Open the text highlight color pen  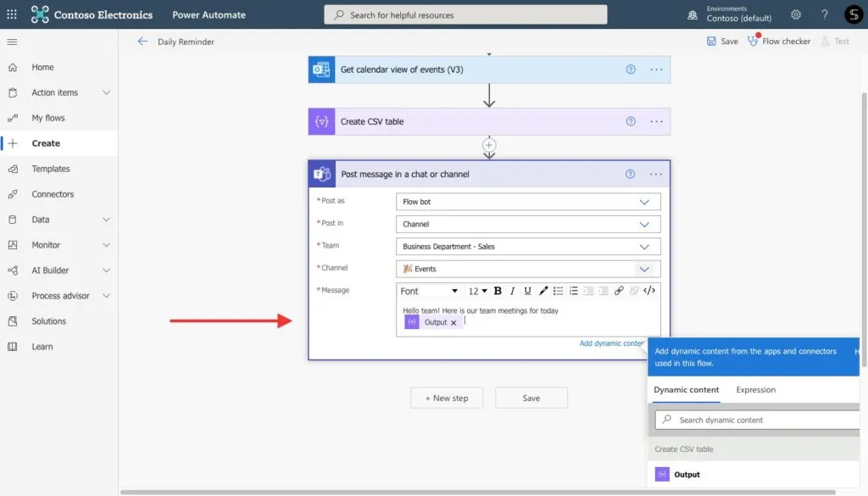click(543, 291)
